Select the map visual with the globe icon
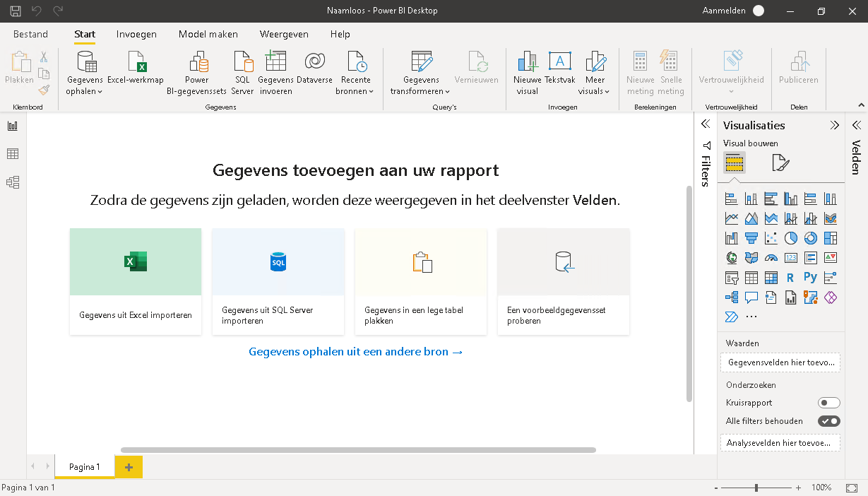 tap(730, 257)
